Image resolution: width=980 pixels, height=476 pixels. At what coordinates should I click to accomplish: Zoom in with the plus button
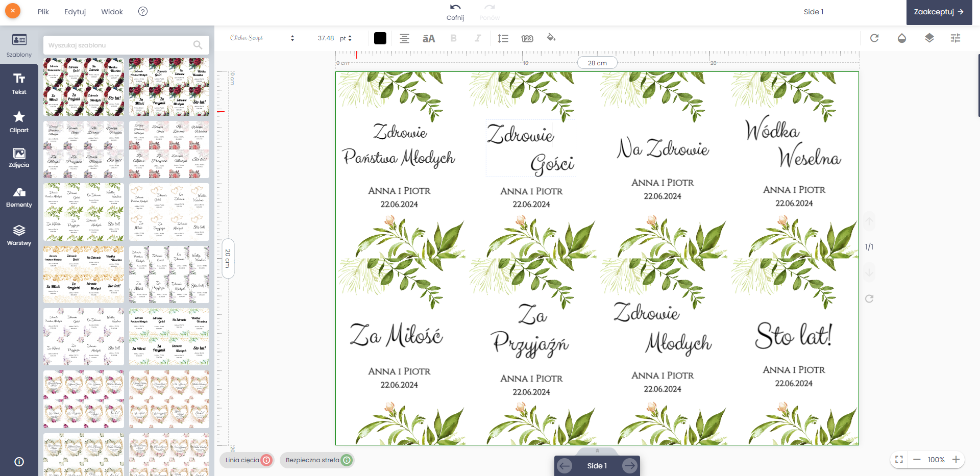coord(956,460)
